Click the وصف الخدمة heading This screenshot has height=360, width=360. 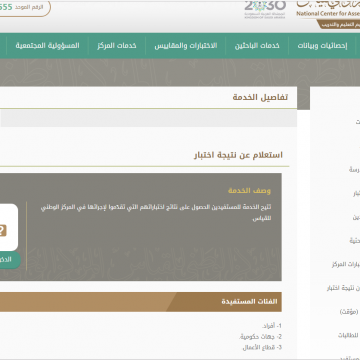point(249,191)
